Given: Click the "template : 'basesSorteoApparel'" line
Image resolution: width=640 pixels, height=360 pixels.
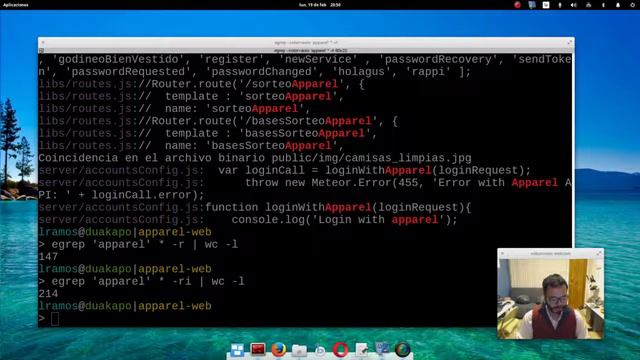Looking at the screenshot, I should click(208, 133).
